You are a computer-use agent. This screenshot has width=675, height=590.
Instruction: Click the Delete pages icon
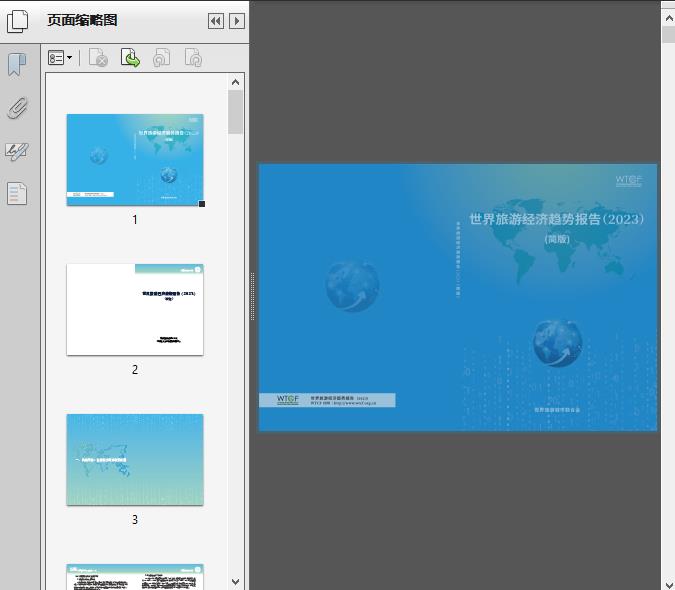click(98, 58)
